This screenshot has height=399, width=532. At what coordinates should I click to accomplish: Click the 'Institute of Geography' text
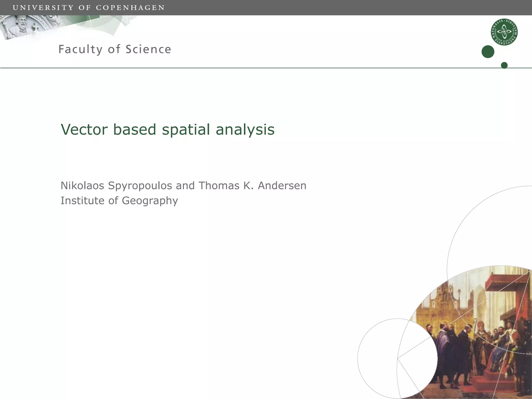coord(119,201)
